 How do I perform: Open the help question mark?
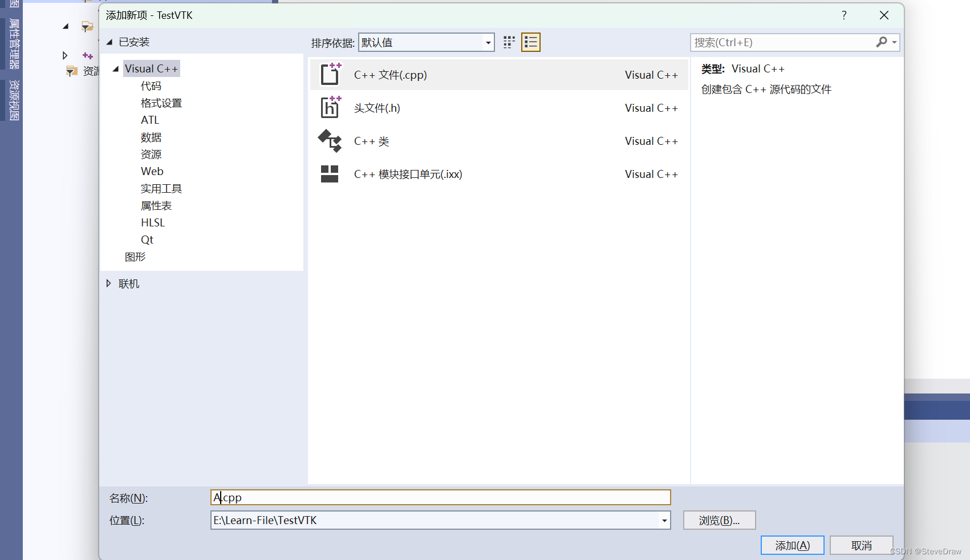click(x=844, y=15)
